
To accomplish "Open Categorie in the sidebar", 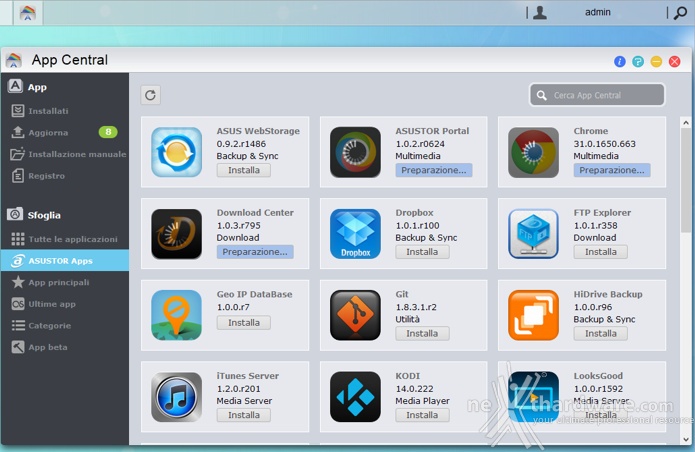I will point(41,326).
